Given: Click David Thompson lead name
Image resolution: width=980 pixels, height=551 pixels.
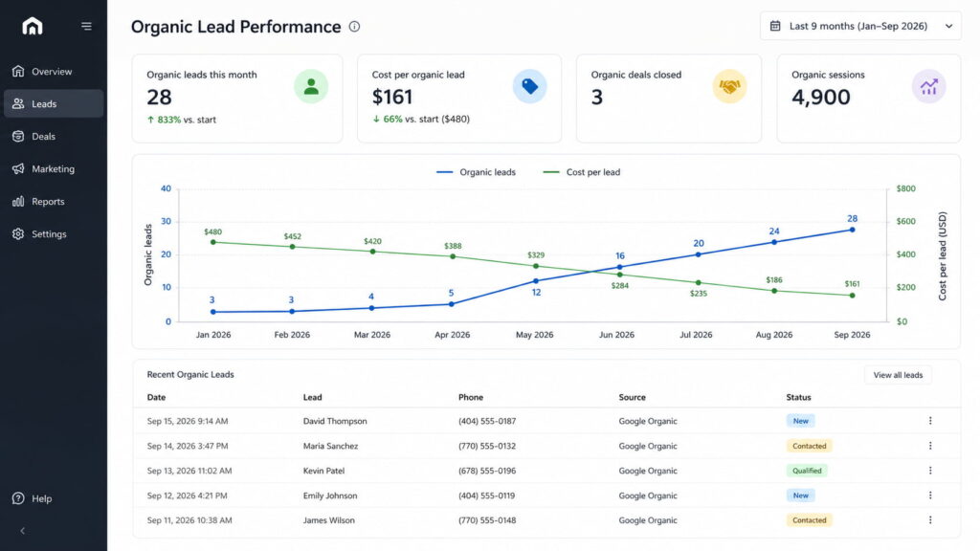Looking at the screenshot, I should (335, 421).
